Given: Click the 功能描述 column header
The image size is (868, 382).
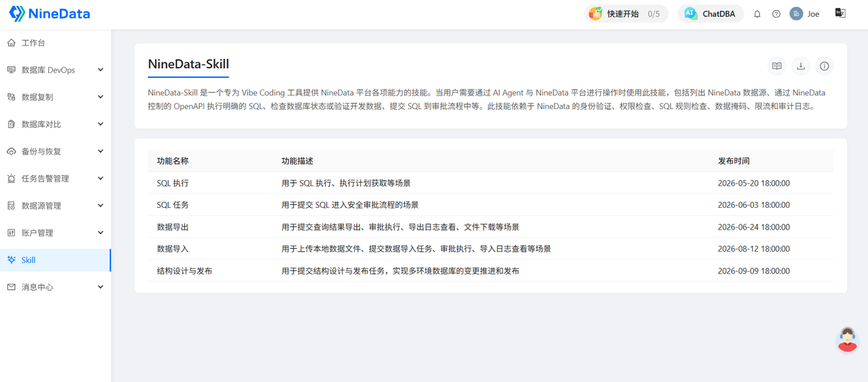Looking at the screenshot, I should coord(298,161).
